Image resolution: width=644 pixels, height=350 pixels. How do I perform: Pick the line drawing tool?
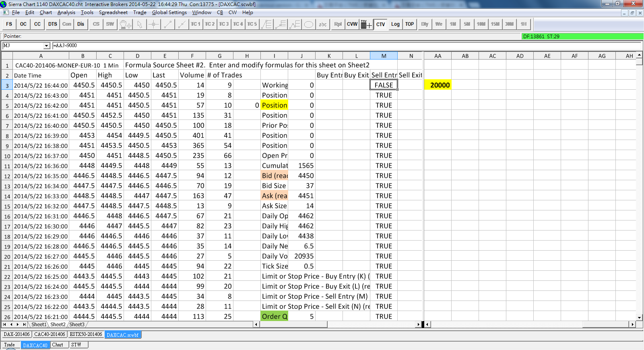point(168,25)
